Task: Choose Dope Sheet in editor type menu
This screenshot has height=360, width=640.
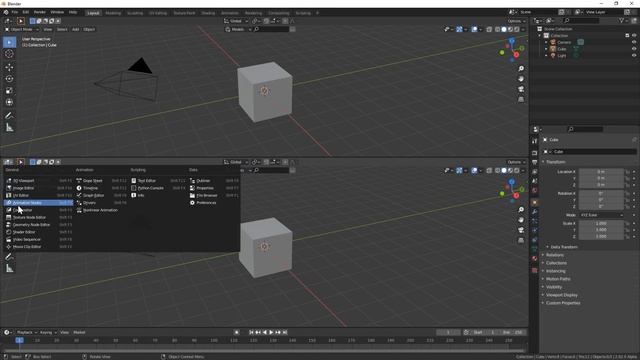Action: (x=101, y=181)
